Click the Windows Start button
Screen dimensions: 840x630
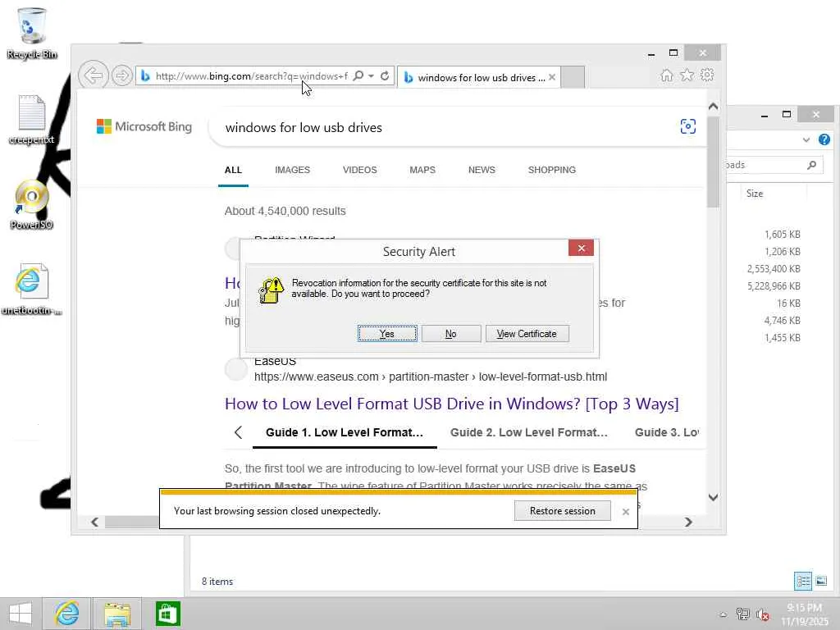click(x=21, y=614)
